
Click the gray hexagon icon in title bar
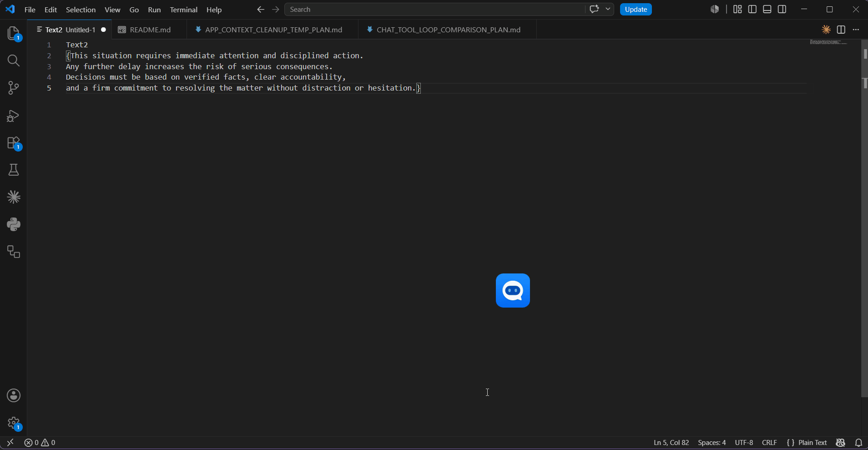click(715, 9)
